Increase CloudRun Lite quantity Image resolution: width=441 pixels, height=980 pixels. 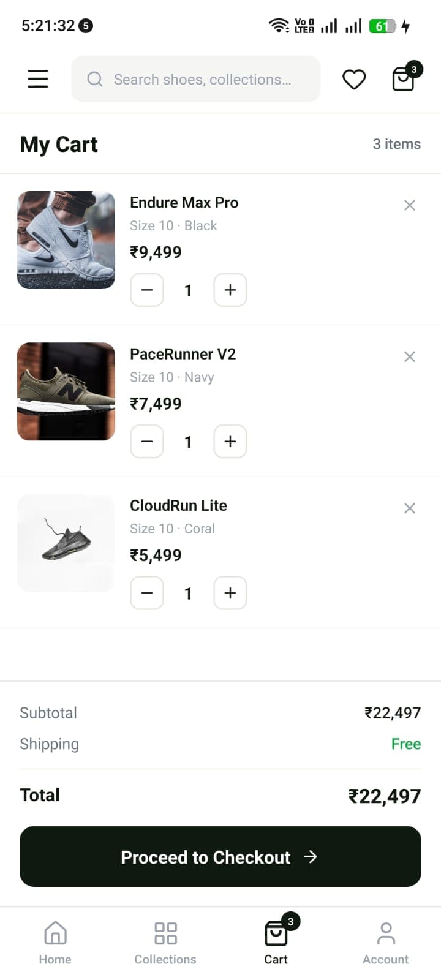pyautogui.click(x=230, y=592)
